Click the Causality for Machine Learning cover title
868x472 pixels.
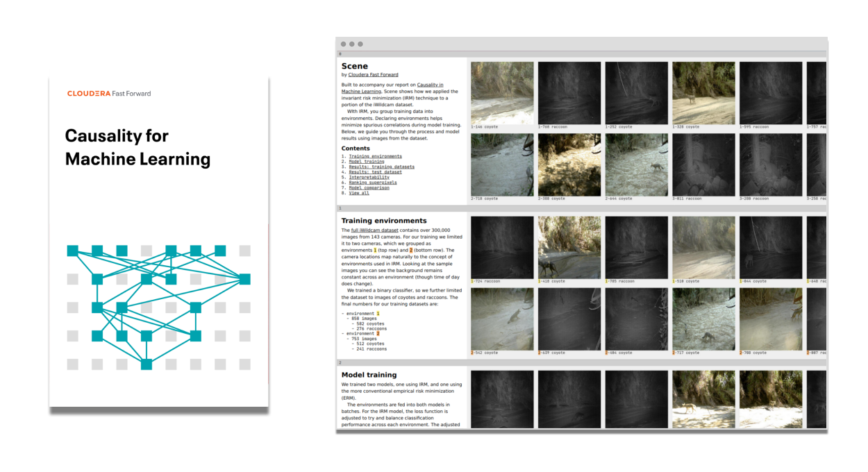(x=137, y=147)
